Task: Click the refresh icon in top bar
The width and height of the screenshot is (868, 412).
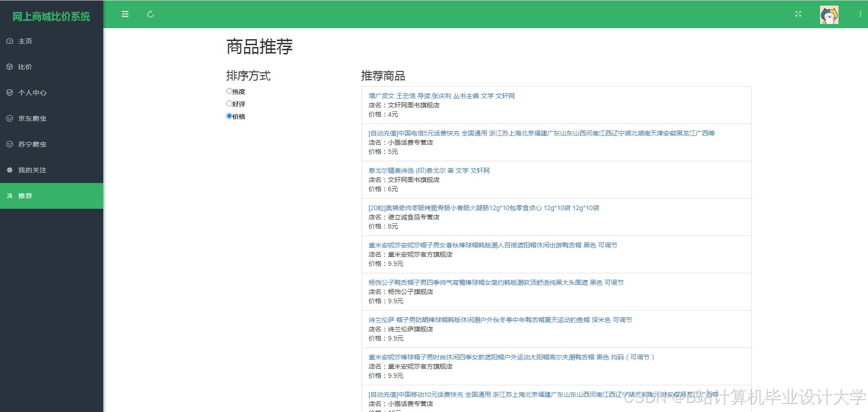Action: [150, 14]
